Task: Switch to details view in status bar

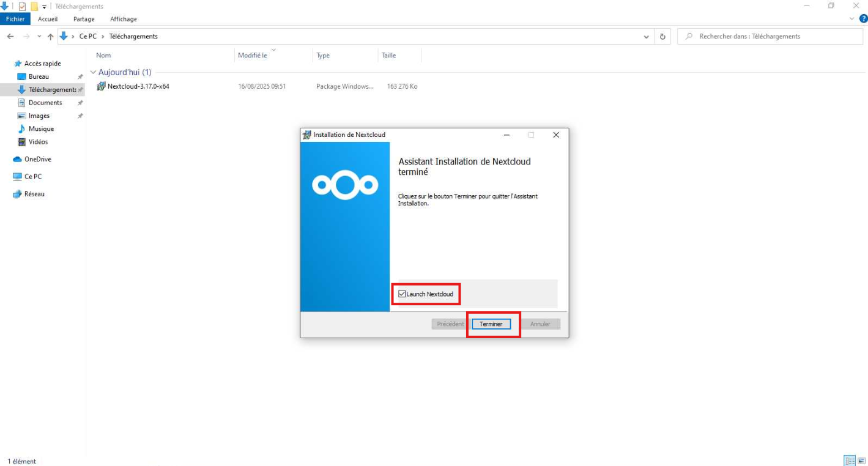Action: click(850, 460)
